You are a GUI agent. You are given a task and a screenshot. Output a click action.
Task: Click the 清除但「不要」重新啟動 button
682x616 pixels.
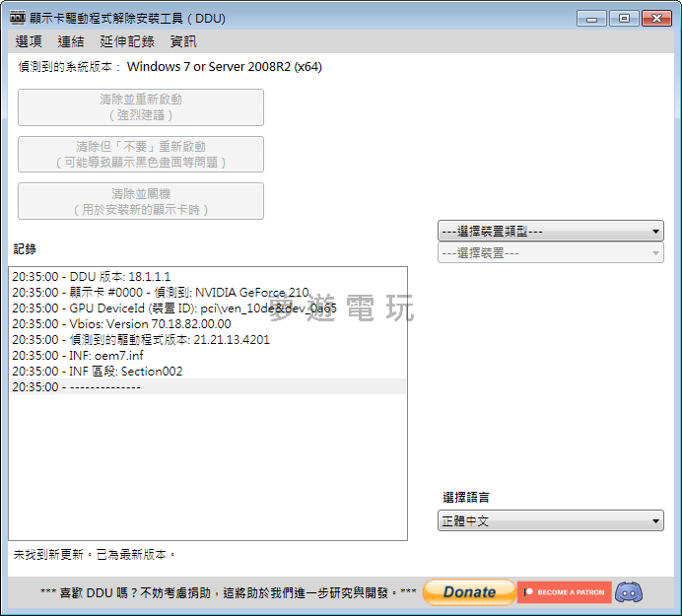(141, 155)
